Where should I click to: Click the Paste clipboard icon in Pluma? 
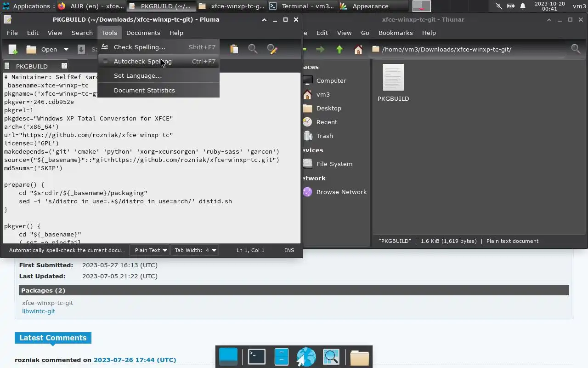[x=234, y=49]
